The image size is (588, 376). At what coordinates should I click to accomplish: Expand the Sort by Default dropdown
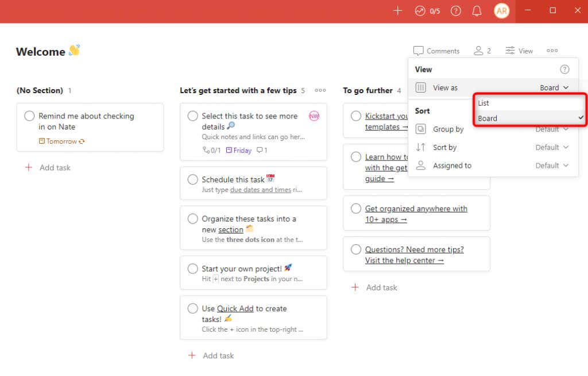(x=552, y=147)
